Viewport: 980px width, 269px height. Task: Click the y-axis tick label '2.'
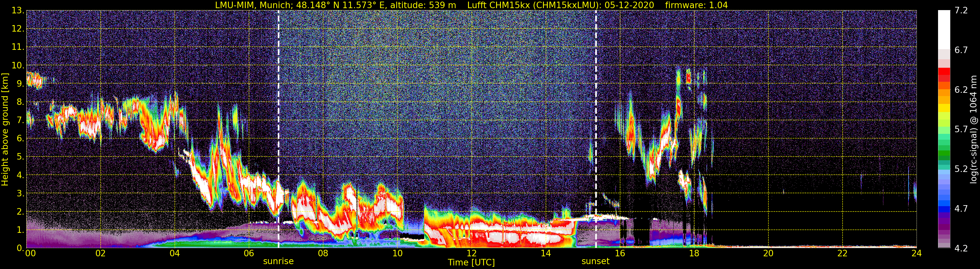(20, 211)
